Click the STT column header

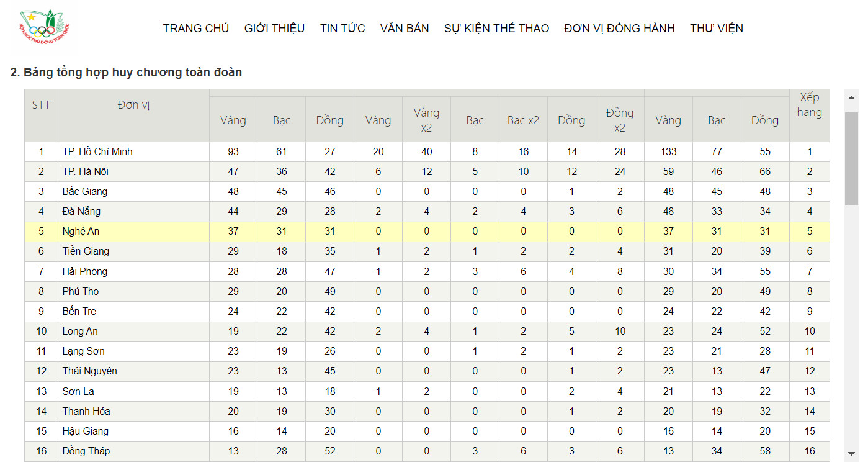tap(41, 104)
